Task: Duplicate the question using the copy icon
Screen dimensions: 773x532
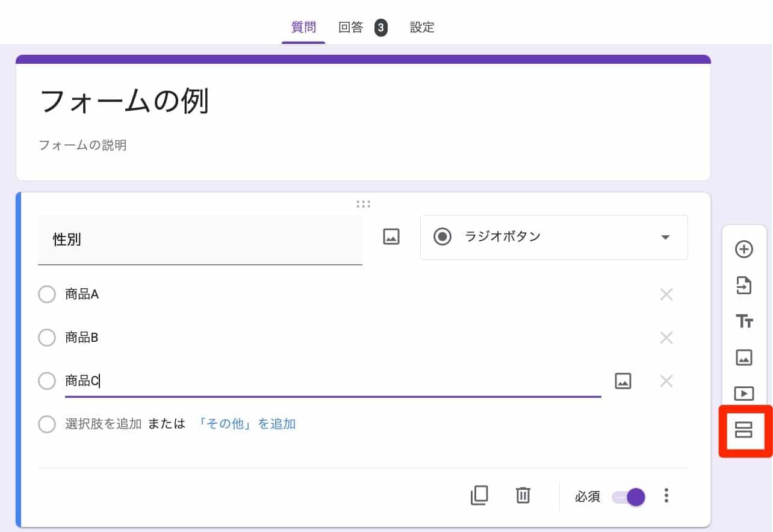Action: pos(479,495)
